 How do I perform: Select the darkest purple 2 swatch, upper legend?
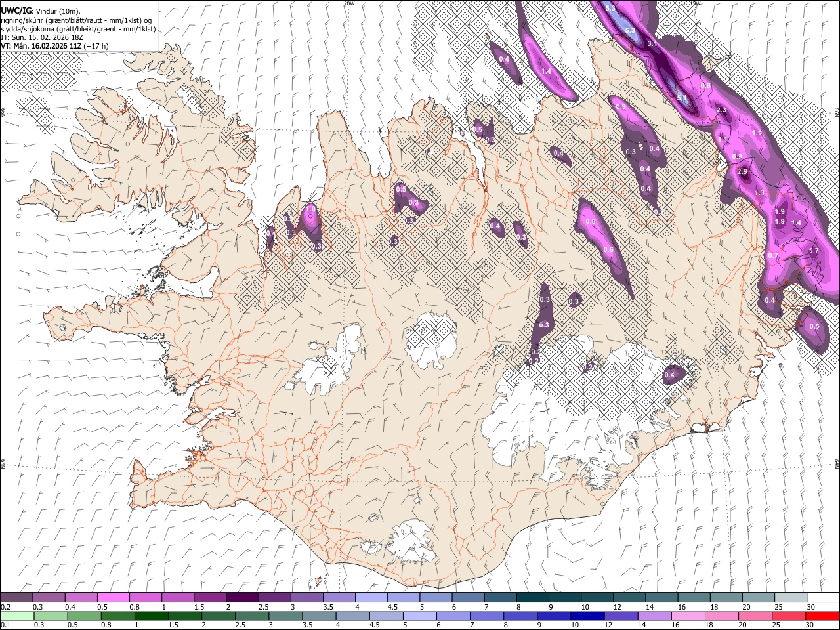pos(242,598)
